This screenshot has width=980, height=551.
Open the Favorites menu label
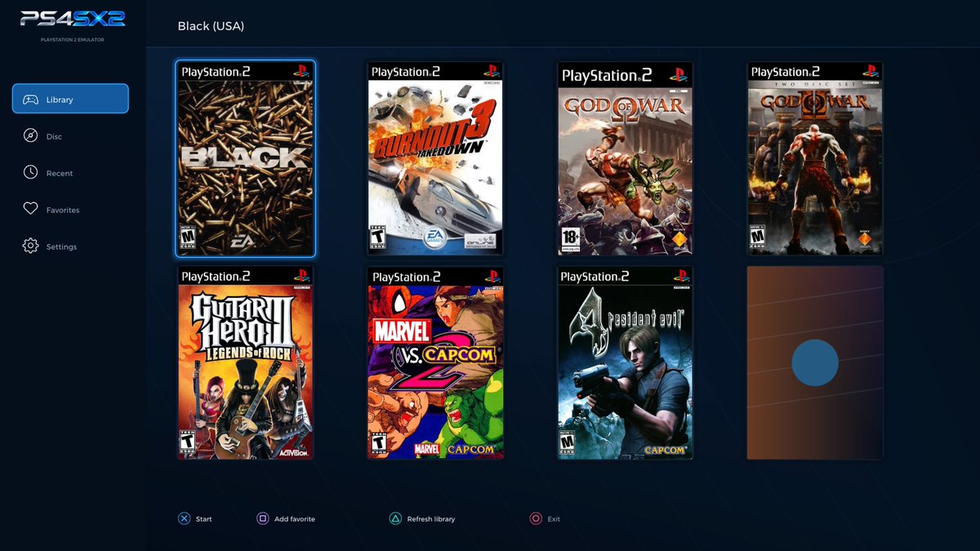coord(63,210)
